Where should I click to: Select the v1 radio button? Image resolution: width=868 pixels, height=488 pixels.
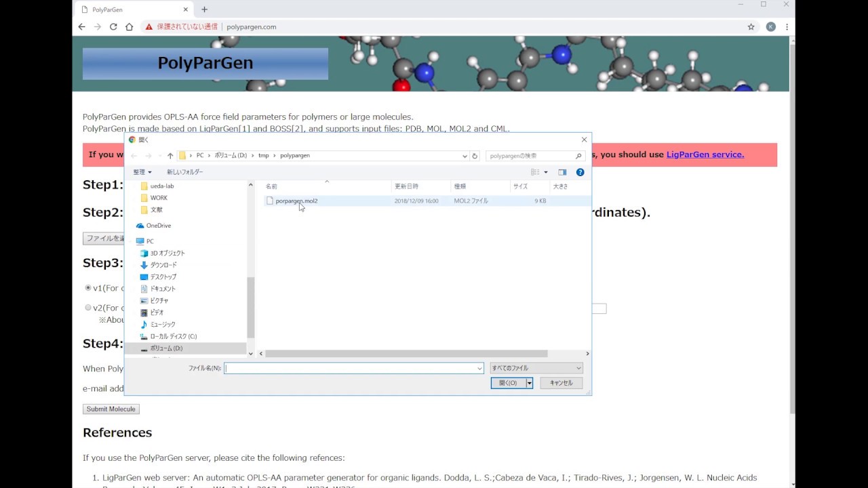coord(87,288)
